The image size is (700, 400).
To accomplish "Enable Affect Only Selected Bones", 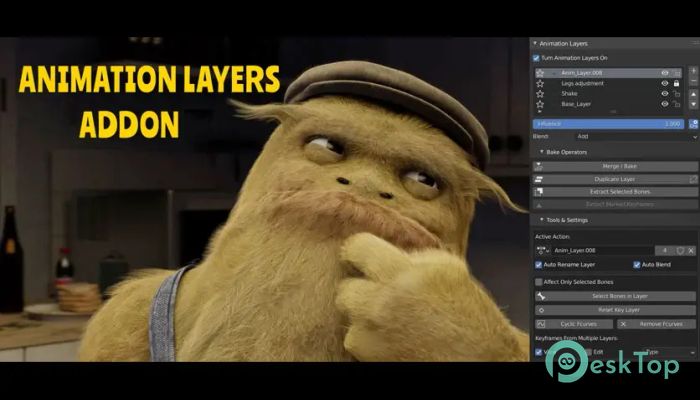I will coord(539,282).
